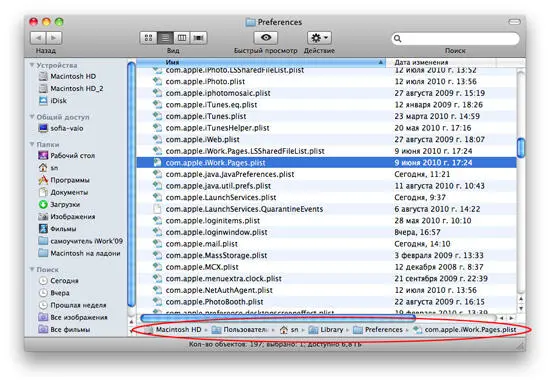Open Программы in the sidebar

[64, 180]
